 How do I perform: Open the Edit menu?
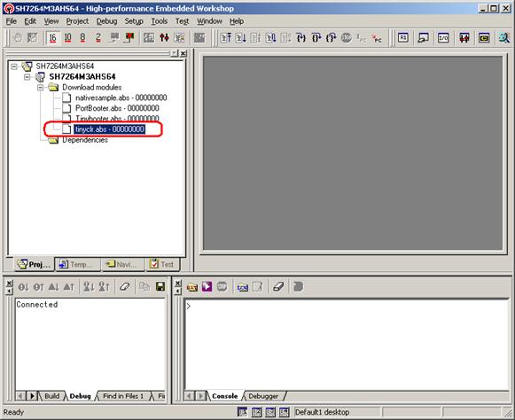pos(30,21)
